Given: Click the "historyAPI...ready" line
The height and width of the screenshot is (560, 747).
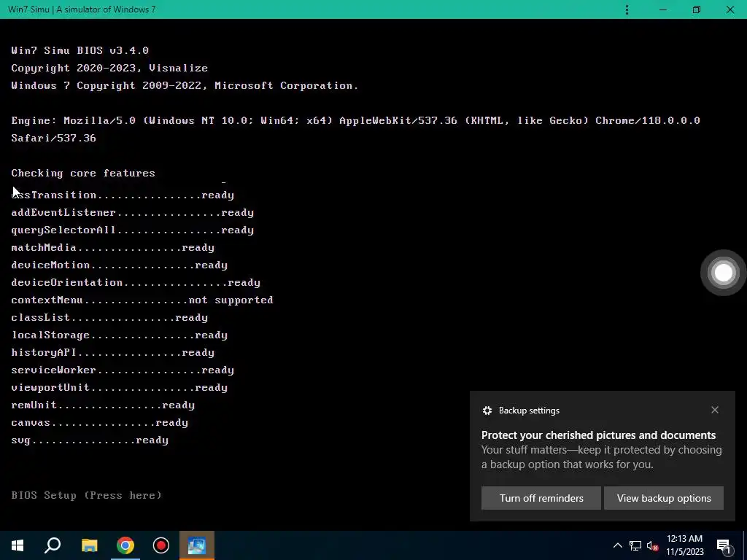Looking at the screenshot, I should (x=112, y=353).
